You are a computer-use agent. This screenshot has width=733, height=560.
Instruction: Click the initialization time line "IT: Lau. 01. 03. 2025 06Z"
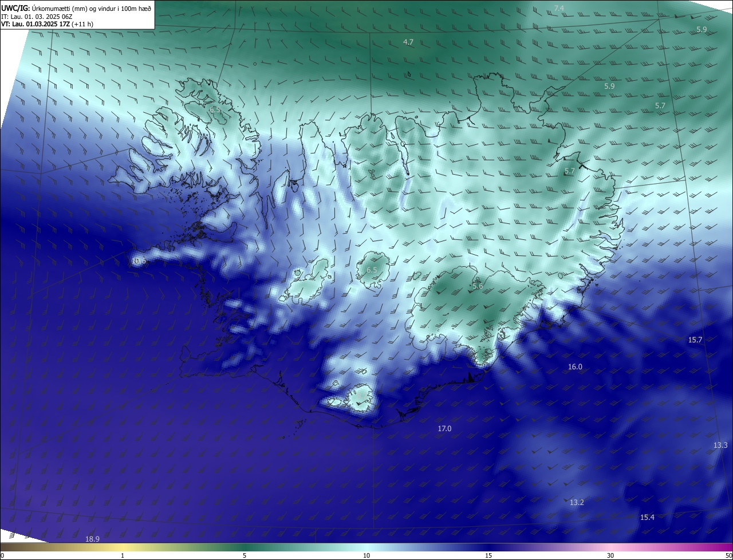coord(36,17)
